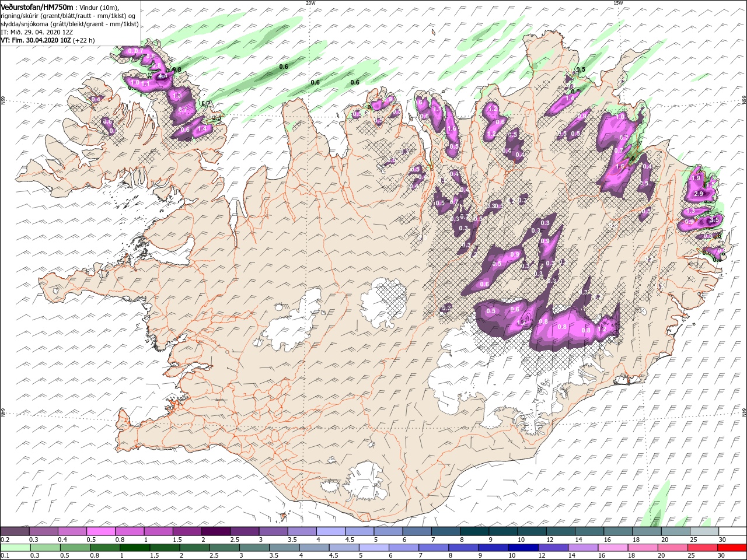Viewport: 747px width, 560px height.
Task: Pick the 8 medium blue rain scale swatch
Action: 463,548
